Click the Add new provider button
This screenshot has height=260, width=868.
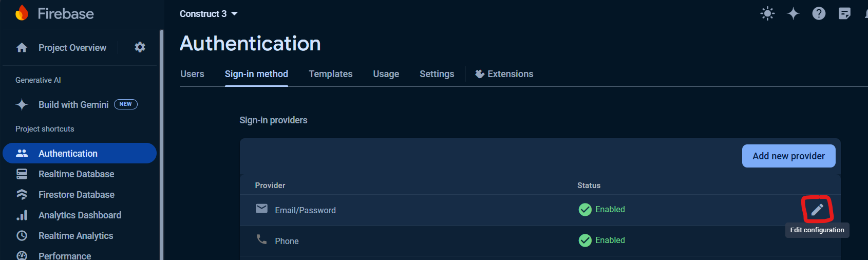pyautogui.click(x=788, y=156)
